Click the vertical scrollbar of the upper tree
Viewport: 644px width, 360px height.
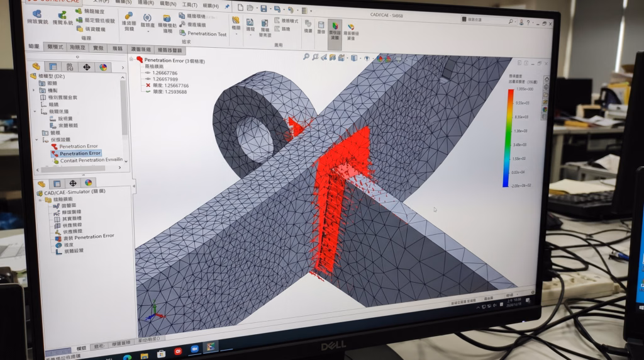124,107
